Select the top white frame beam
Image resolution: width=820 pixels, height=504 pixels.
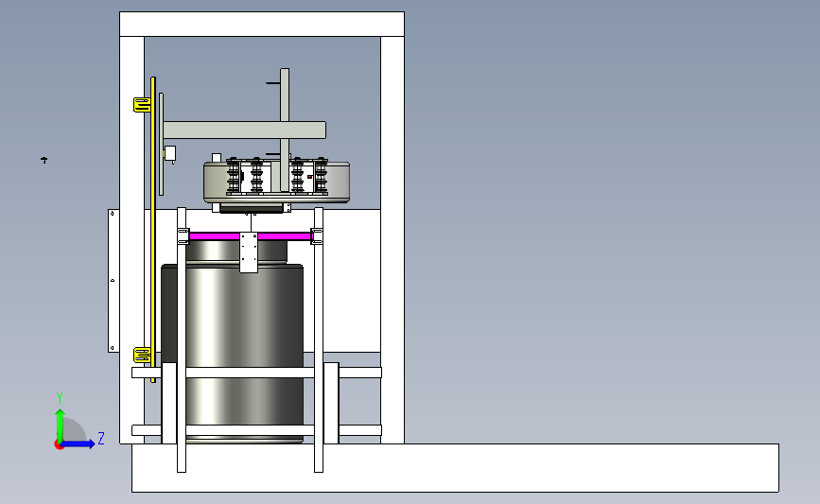(x=262, y=24)
